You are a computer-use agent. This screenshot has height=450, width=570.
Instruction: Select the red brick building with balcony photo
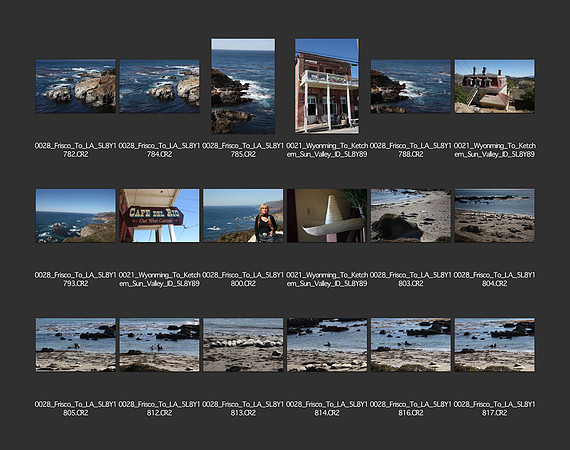coord(327,86)
